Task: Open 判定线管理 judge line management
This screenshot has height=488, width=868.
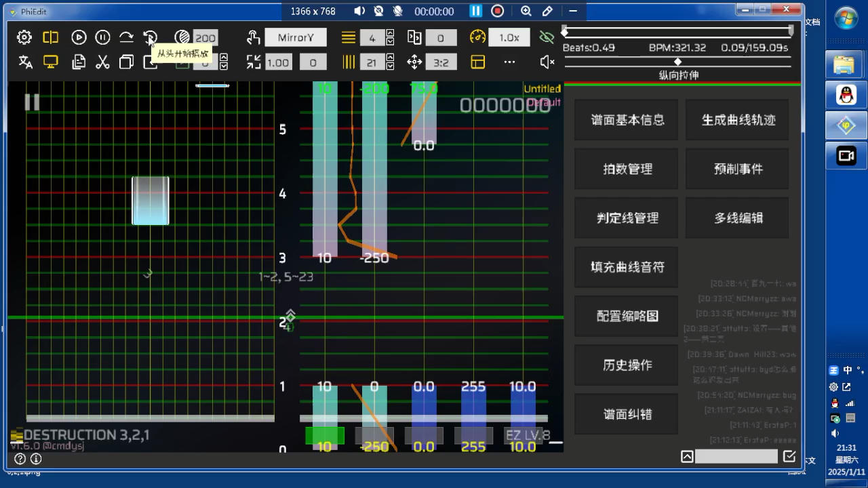Action: (627, 218)
